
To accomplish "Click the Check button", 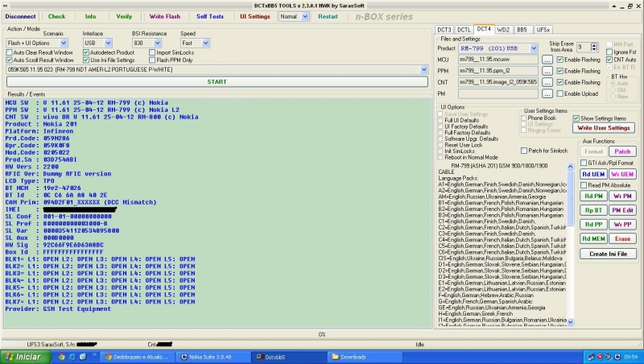I will 56,16.
